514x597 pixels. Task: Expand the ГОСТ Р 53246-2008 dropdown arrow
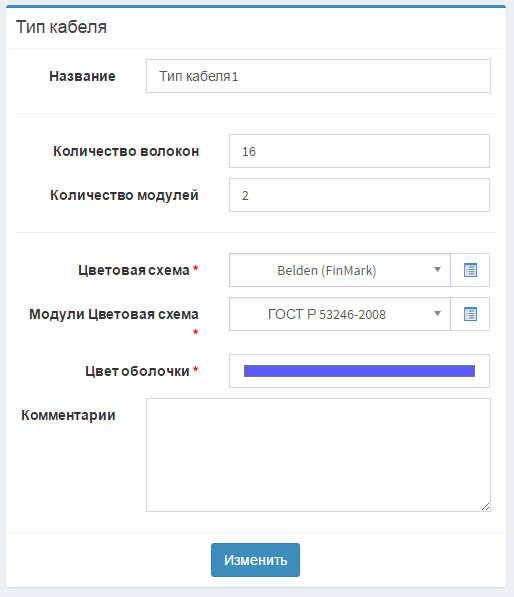[437, 314]
